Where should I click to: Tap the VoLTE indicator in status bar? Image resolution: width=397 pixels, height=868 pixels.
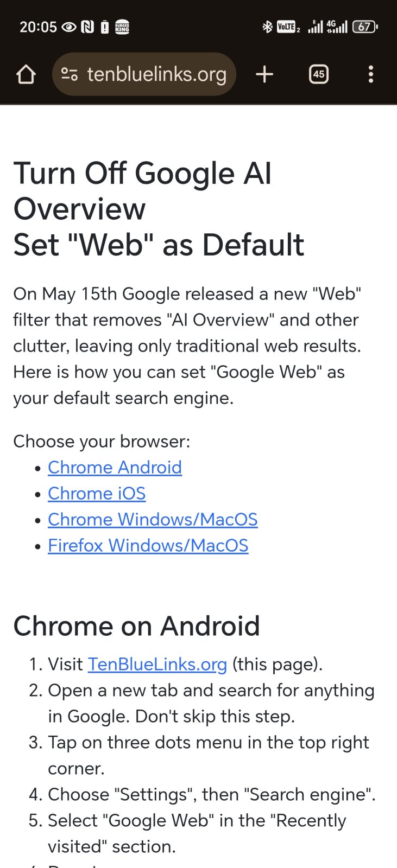coord(288,27)
